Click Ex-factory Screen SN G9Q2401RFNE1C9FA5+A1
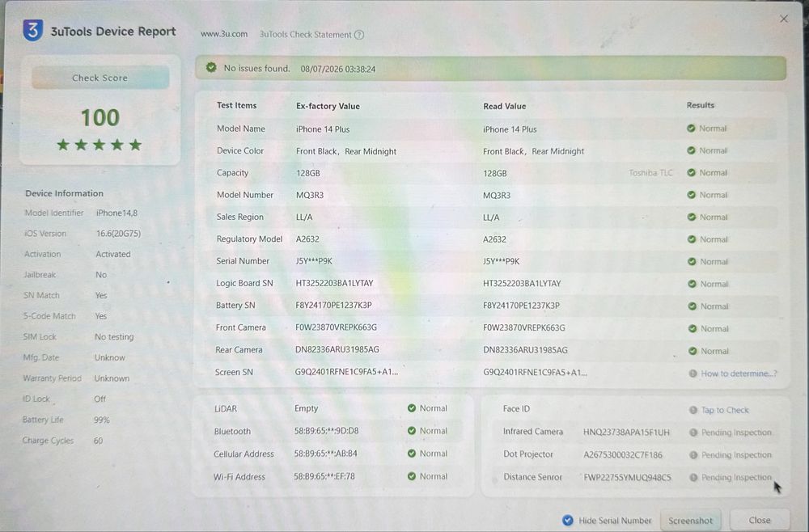This screenshot has height=532, width=809. coord(346,372)
